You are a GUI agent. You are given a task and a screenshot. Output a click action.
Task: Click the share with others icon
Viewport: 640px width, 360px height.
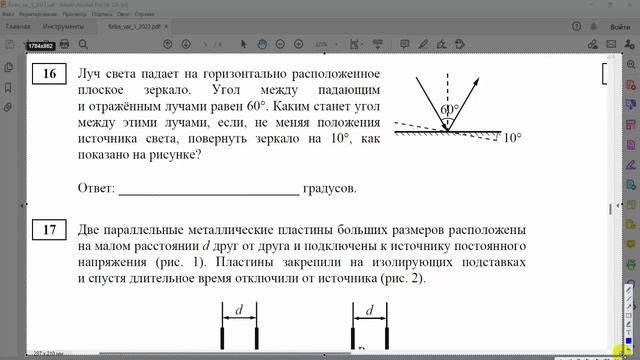pyautogui.click(x=629, y=44)
